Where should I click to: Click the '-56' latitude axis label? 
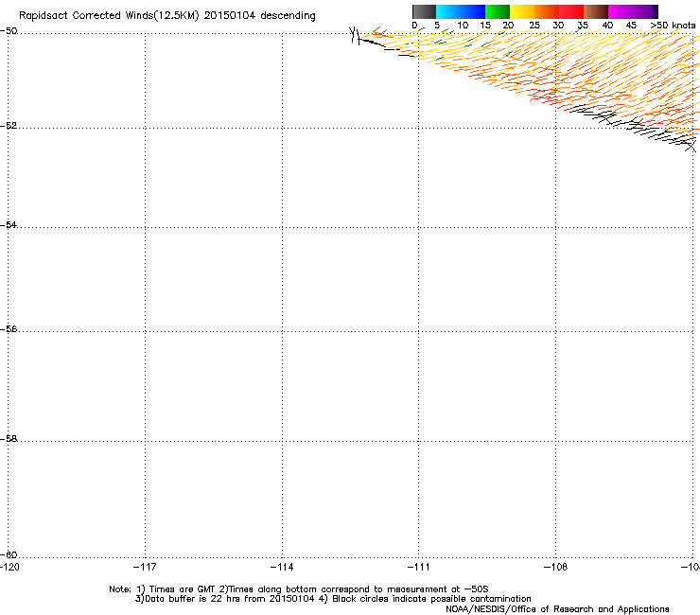pyautogui.click(x=9, y=328)
